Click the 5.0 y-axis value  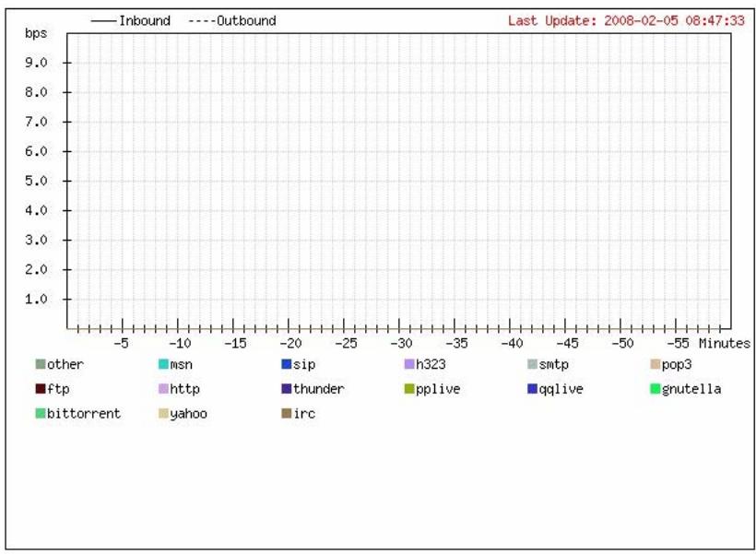pyautogui.click(x=36, y=181)
